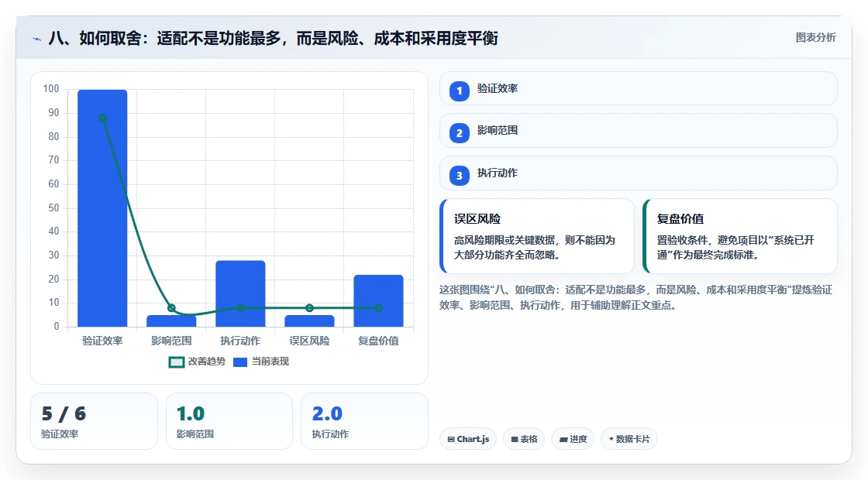Image resolution: width=868 pixels, height=480 pixels.
Task: Select the 误区风险 bar in chart
Action: click(309, 321)
